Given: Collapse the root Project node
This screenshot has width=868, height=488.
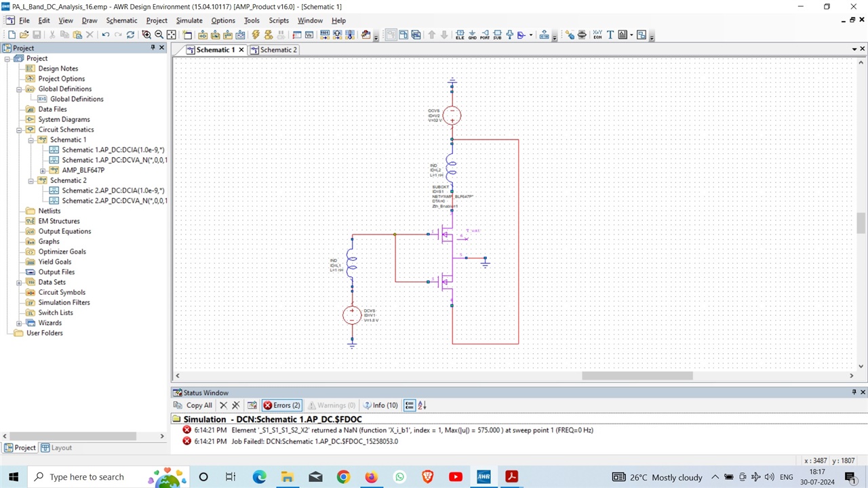Looking at the screenshot, I should pyautogui.click(x=7, y=58).
